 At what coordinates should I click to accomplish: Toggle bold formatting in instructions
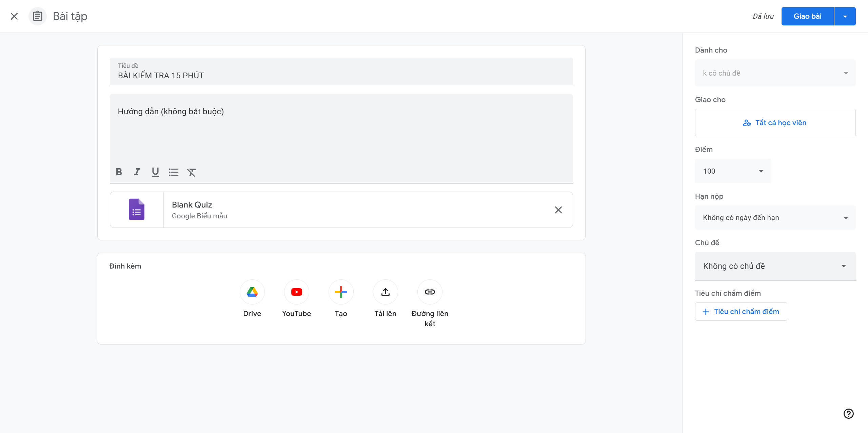click(119, 172)
